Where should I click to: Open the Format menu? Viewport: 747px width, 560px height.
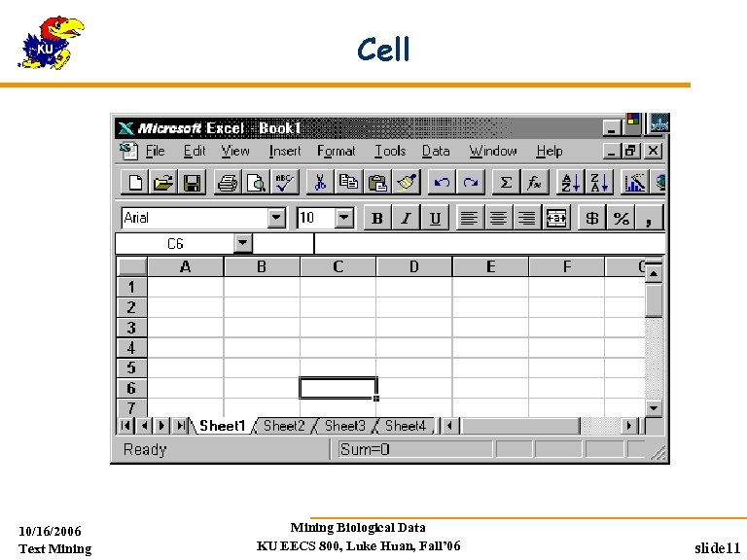click(x=337, y=151)
